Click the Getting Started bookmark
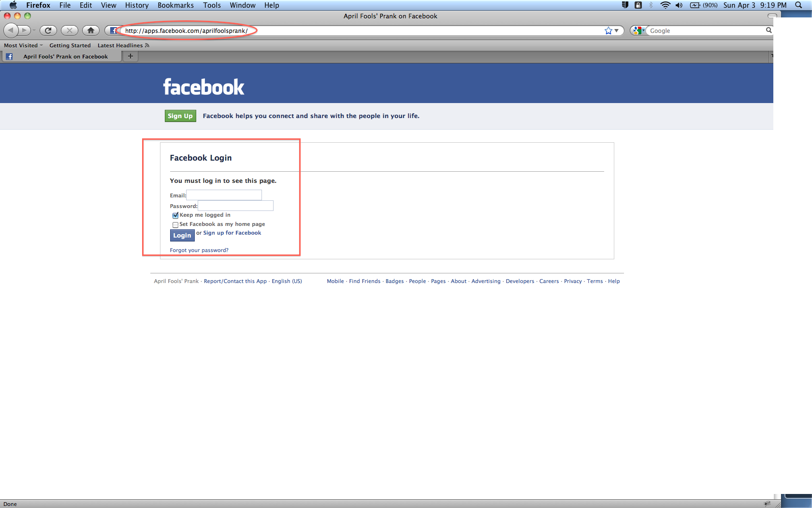 (70, 45)
